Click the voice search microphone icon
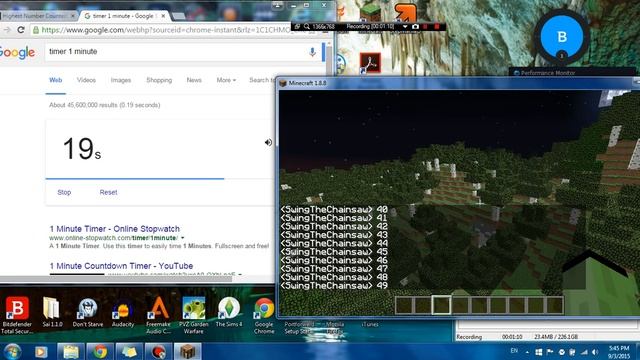Screen dimensions: 640x360 pyautogui.click(x=312, y=52)
